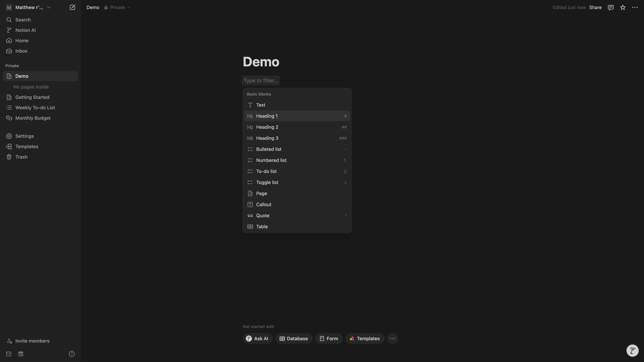
Task: Insert a Bulleted list block
Action: pos(297,149)
